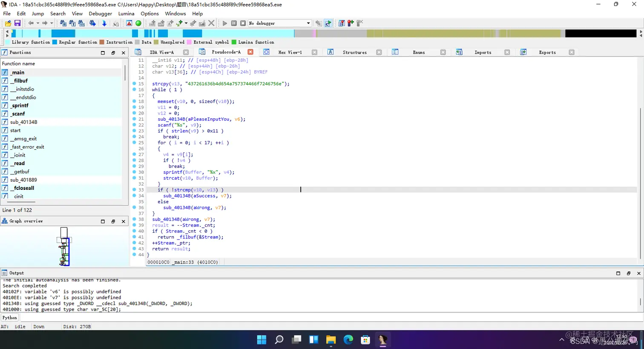
Task: Click the Windows Start button
Action: coord(262,340)
